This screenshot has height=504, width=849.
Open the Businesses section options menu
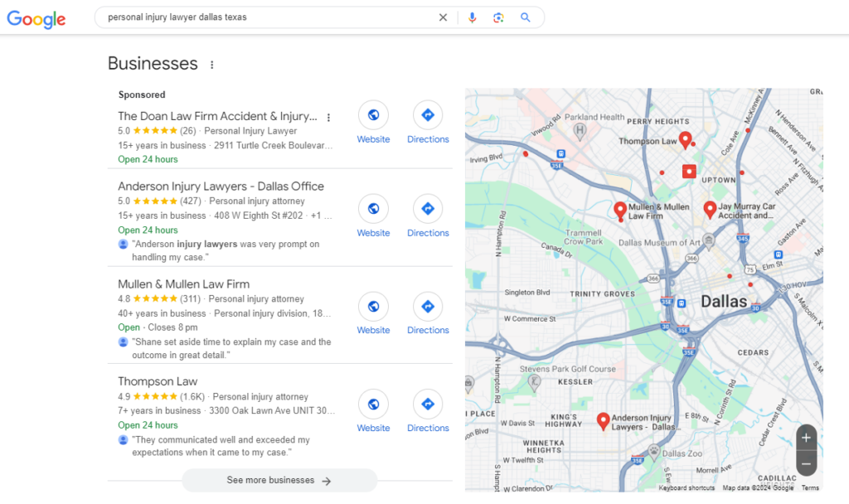211,65
